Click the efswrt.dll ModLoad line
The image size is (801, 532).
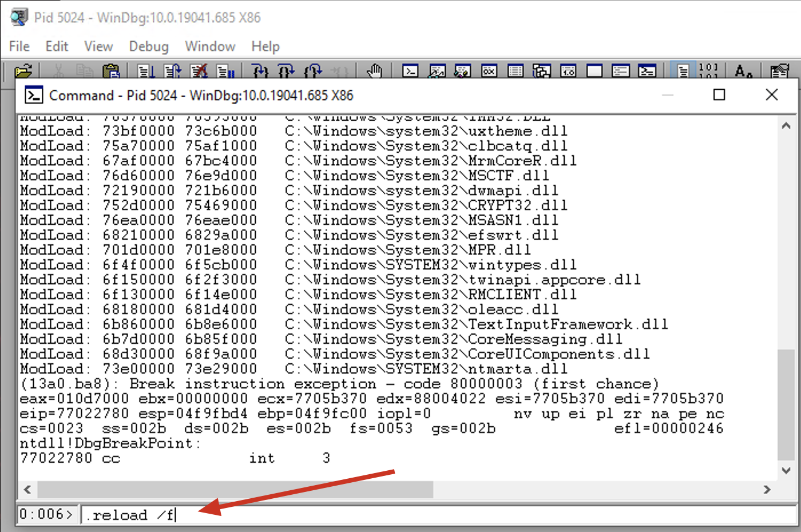[x=289, y=235]
